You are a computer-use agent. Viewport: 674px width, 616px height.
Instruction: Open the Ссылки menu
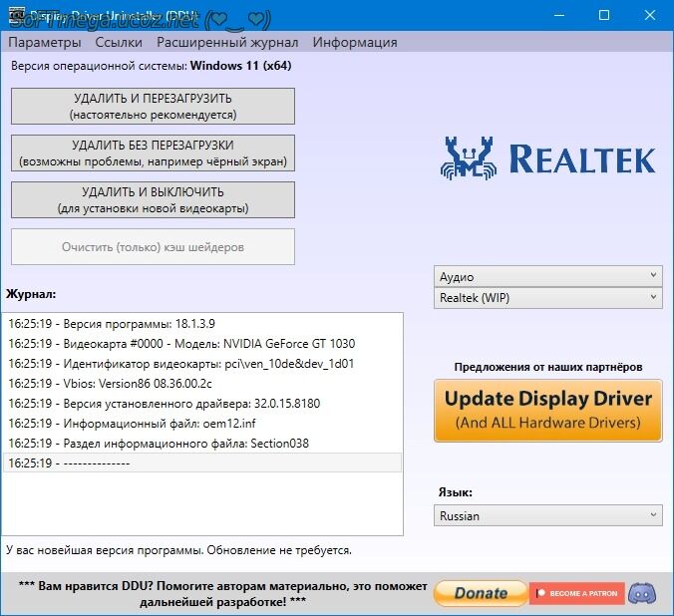tap(119, 42)
